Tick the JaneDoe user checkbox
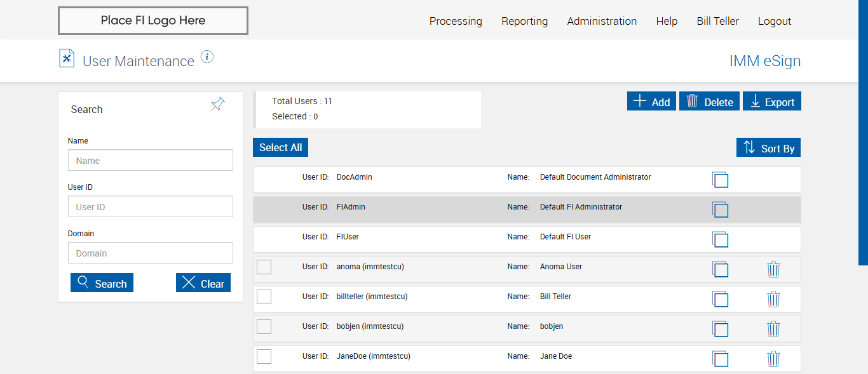This screenshot has width=868, height=374. (x=264, y=357)
